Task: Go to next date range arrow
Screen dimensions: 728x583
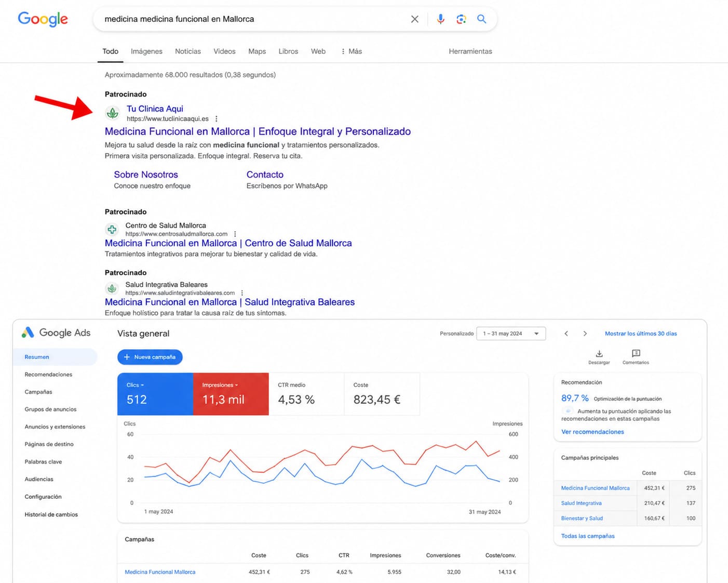Action: (585, 334)
